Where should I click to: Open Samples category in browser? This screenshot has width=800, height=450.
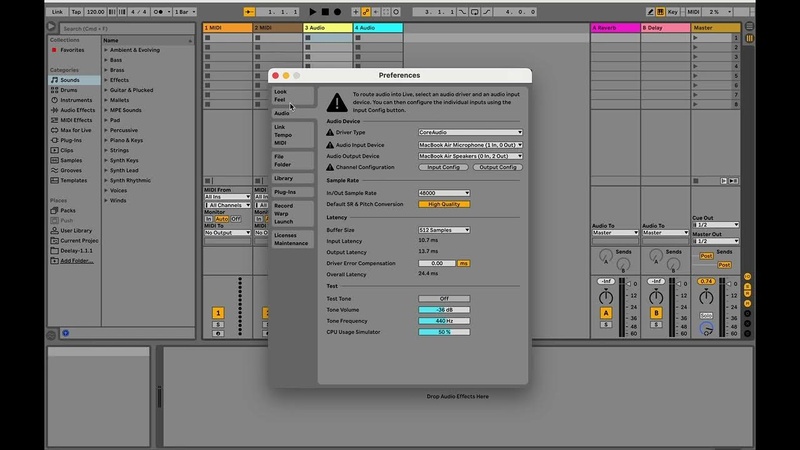(x=71, y=160)
